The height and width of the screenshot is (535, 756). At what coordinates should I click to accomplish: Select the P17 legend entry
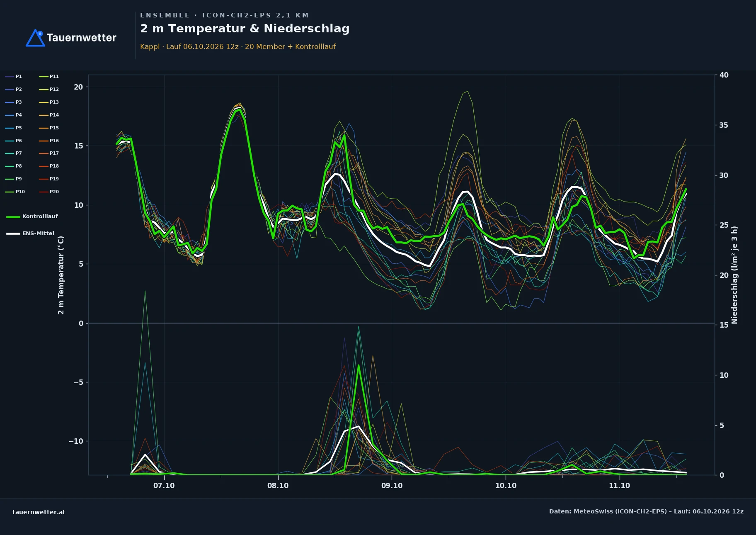pyautogui.click(x=49, y=153)
